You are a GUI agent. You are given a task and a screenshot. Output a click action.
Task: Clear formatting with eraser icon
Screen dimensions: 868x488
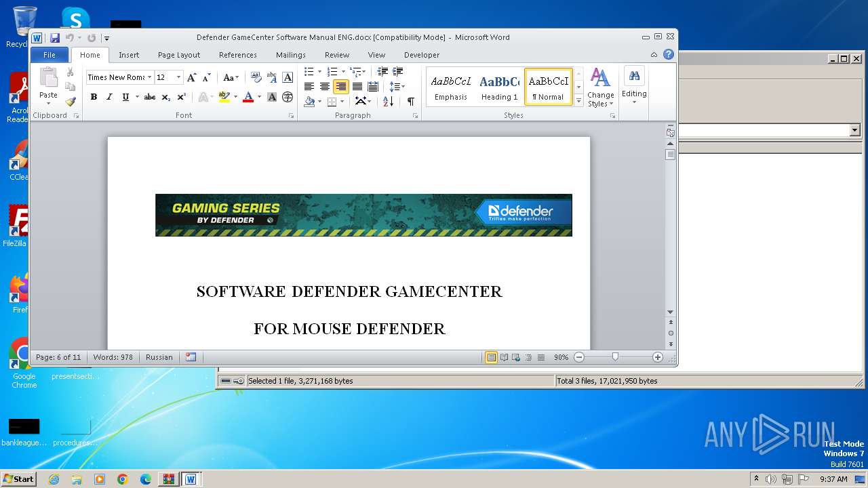(256, 77)
